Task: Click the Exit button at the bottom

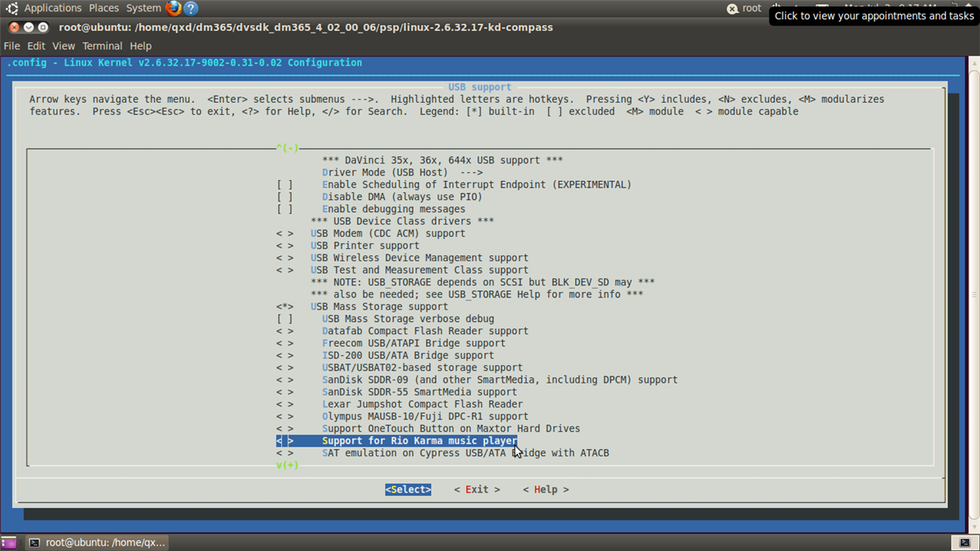Action: coord(477,490)
